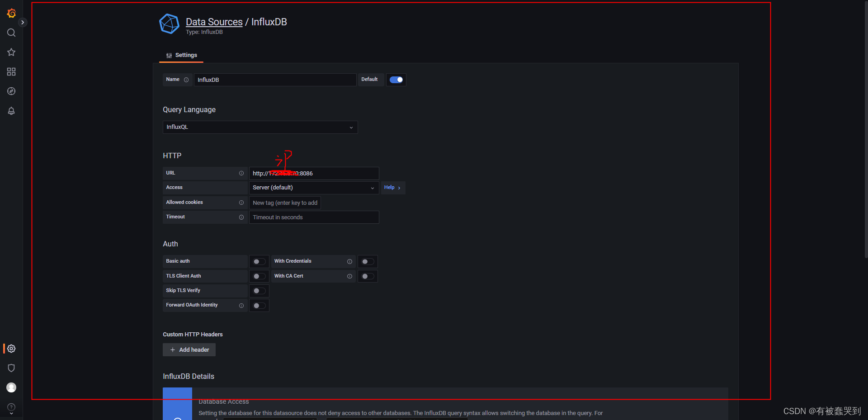Open the Explore compass icon
868x420 pixels.
pyautogui.click(x=11, y=91)
